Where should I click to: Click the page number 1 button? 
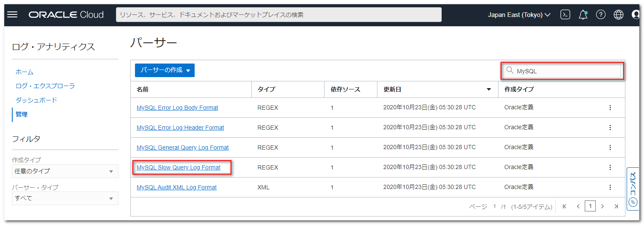click(x=590, y=206)
